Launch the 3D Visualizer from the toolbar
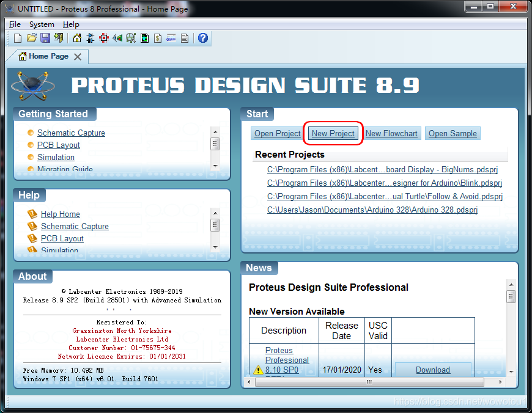The height and width of the screenshot is (413, 532). click(117, 38)
